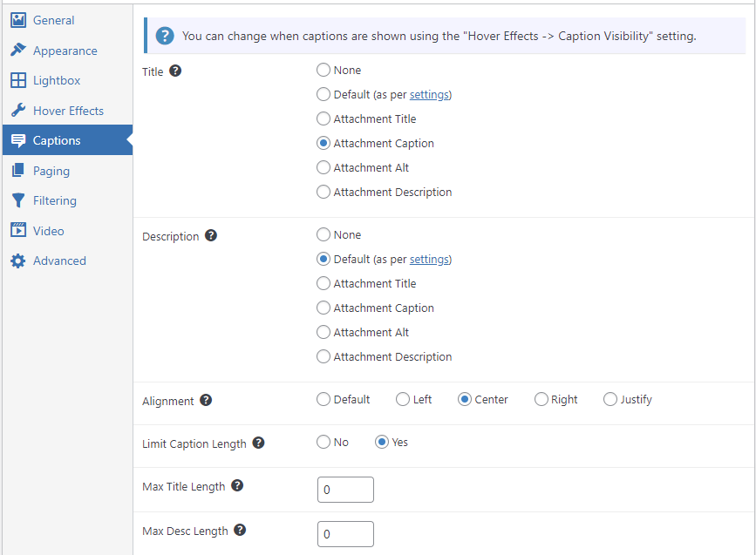
Task: Choose Left alignment radio button
Action: click(403, 399)
